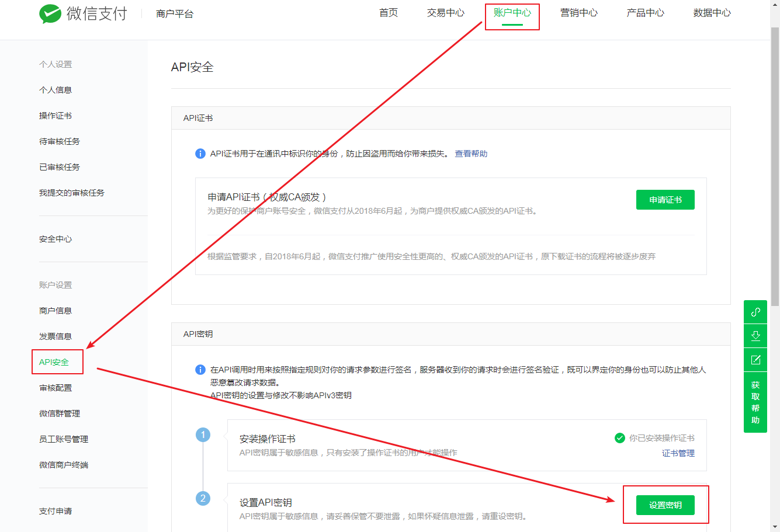780x532 pixels.
Task: Click the info icon beside the API证书 description
Action: tap(200, 154)
